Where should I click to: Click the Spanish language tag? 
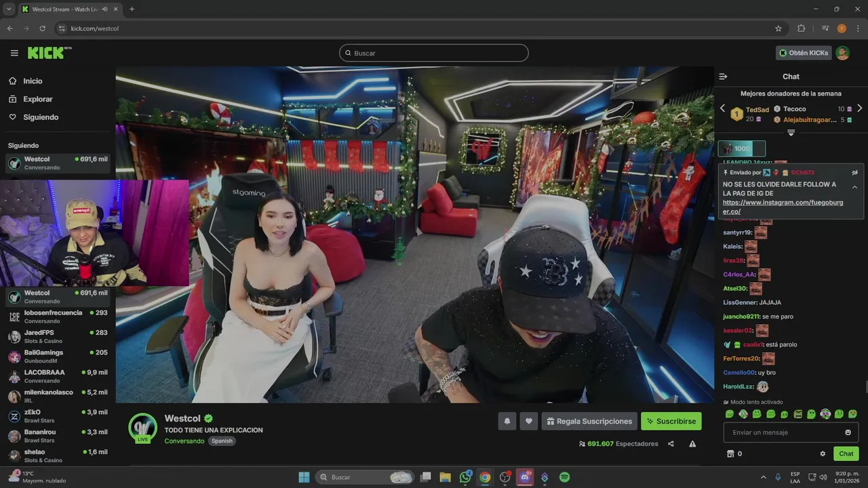point(222,441)
